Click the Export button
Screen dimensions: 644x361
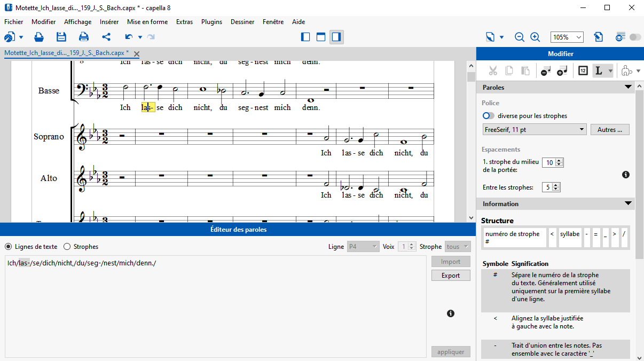point(451,276)
